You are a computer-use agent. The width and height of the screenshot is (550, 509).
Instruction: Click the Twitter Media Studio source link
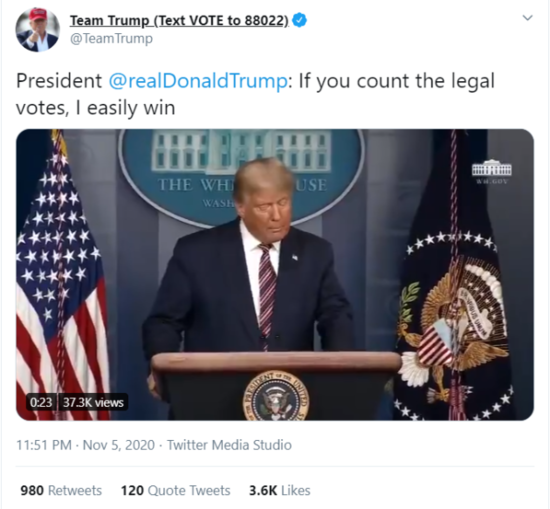(229, 445)
